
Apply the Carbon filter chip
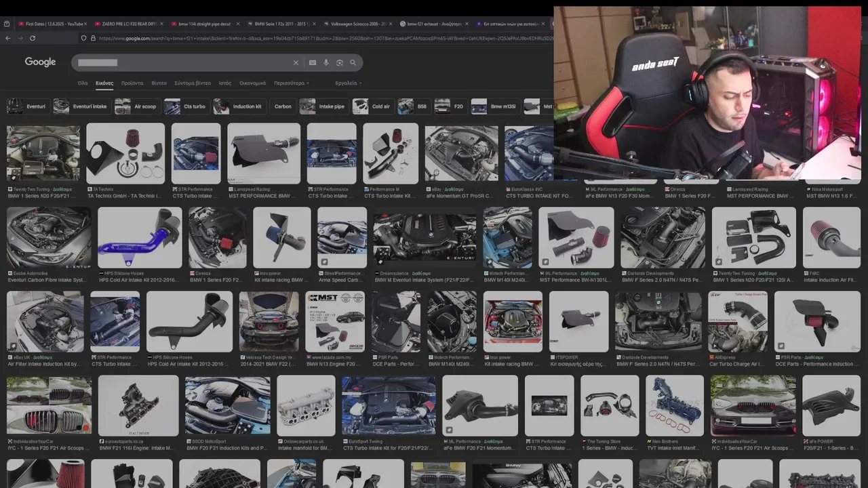[283, 106]
